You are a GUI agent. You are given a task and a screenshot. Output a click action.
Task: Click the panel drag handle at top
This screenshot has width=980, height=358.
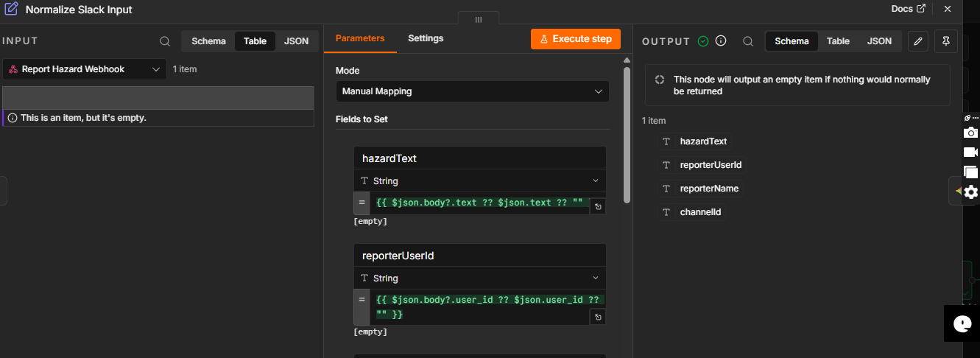(x=479, y=19)
